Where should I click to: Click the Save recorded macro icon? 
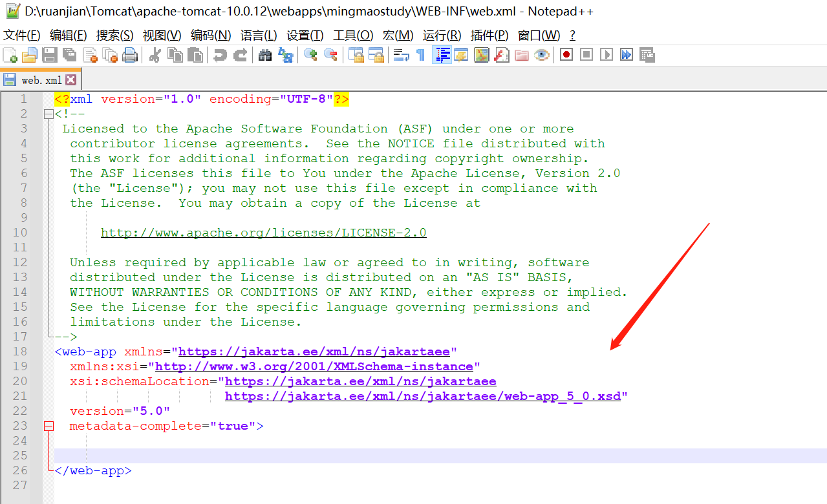647,55
